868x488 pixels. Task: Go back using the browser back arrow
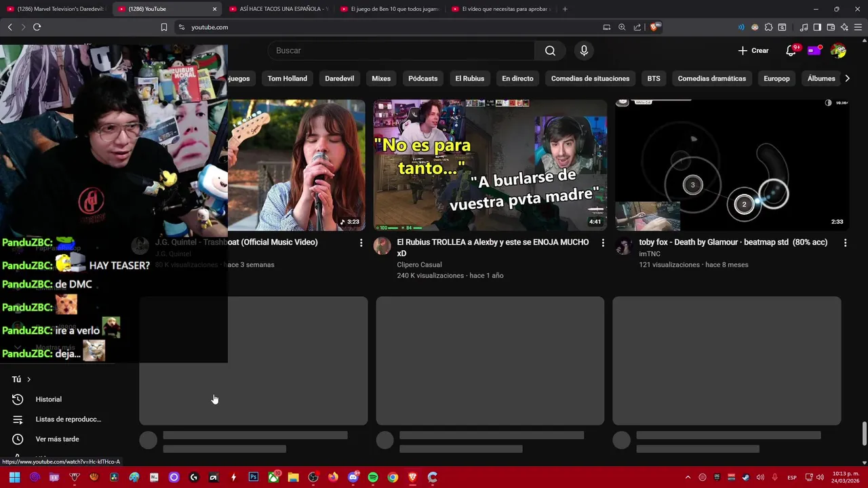tap(9, 27)
